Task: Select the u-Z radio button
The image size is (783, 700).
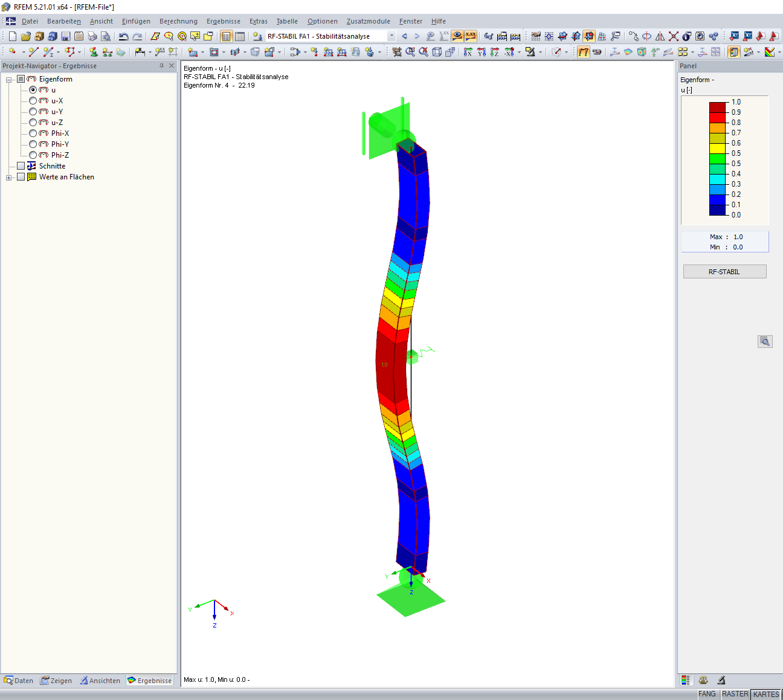Action: coord(33,123)
